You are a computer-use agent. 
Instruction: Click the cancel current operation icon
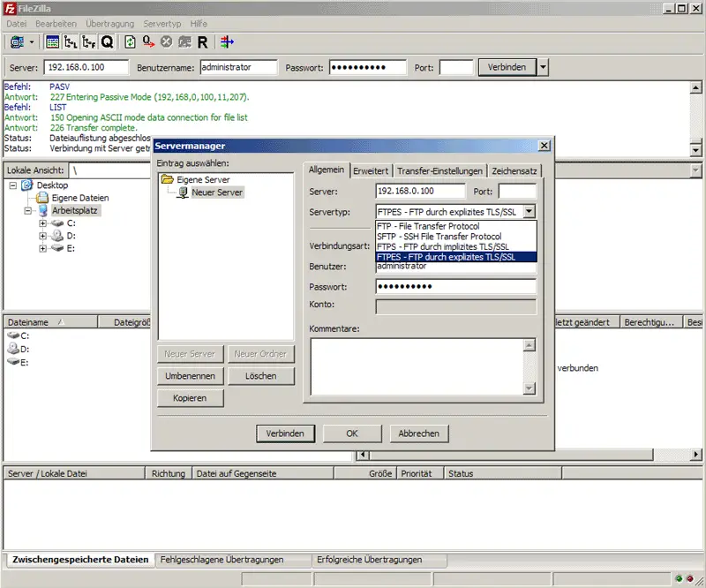pyautogui.click(x=166, y=41)
